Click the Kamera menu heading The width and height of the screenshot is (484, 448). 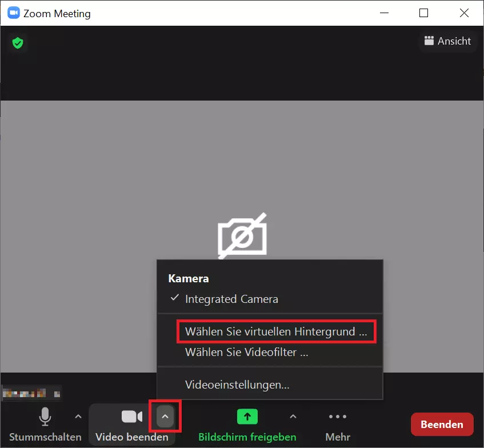click(x=189, y=278)
